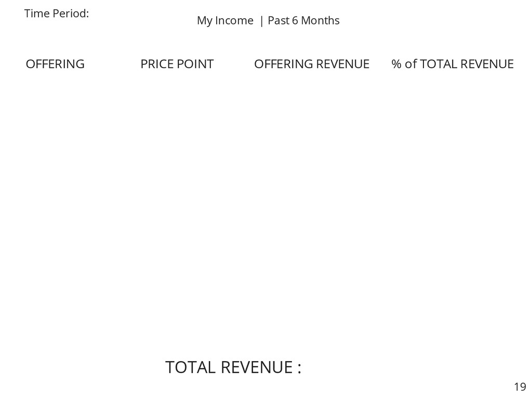
Task: Click the page number 19
Action: coord(520,387)
